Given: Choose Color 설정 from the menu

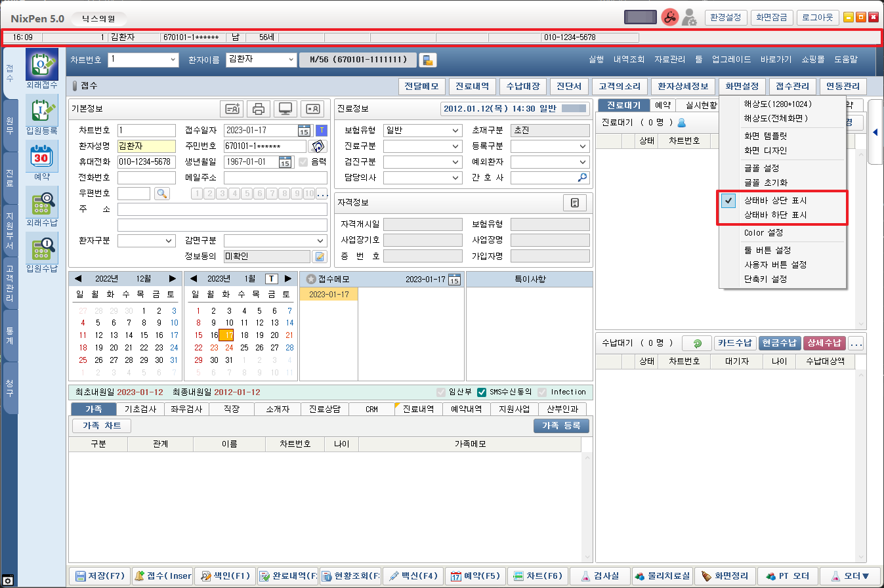Looking at the screenshot, I should (763, 233).
